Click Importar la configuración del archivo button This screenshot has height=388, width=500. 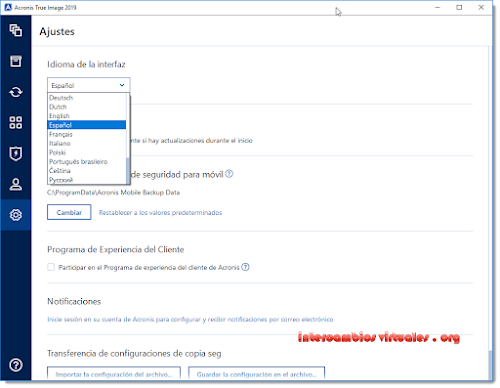coord(114,373)
